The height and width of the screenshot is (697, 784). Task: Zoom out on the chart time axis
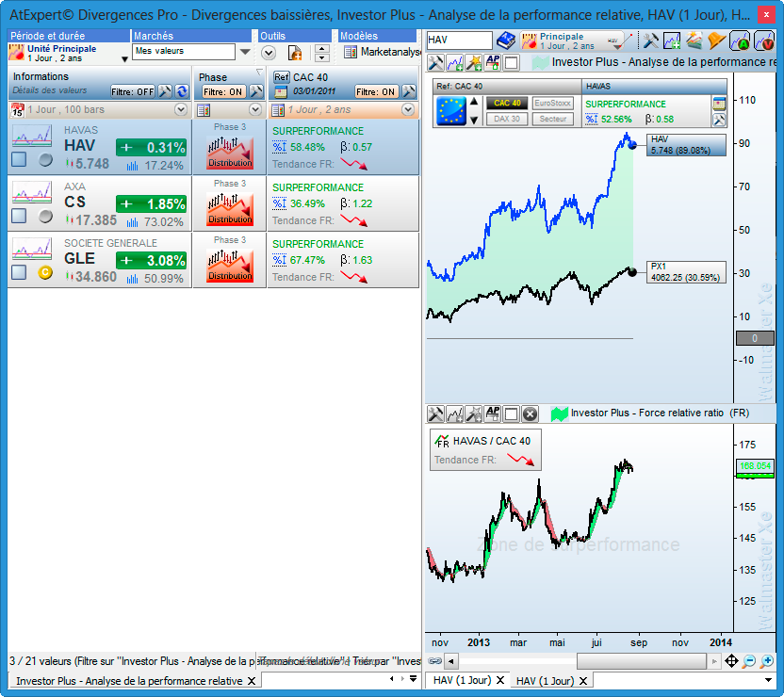point(748,661)
